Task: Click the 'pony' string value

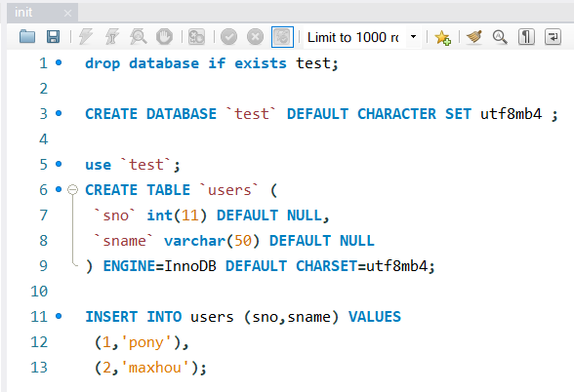Action: [146, 342]
